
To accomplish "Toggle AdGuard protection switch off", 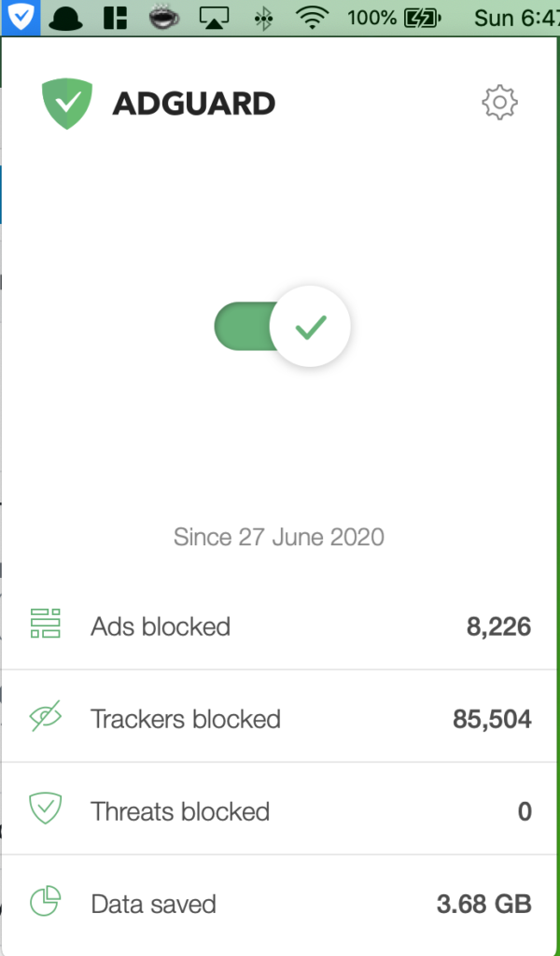I will click(x=282, y=327).
